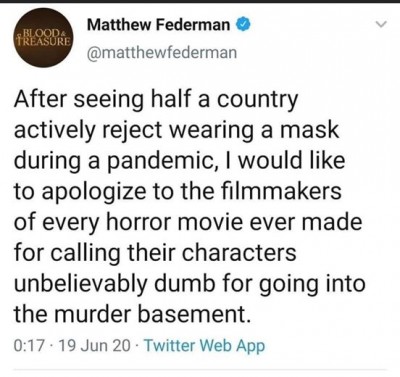400x377 pixels.
Task: Click the words "horror movie" in the tweet
Action: click(176, 223)
